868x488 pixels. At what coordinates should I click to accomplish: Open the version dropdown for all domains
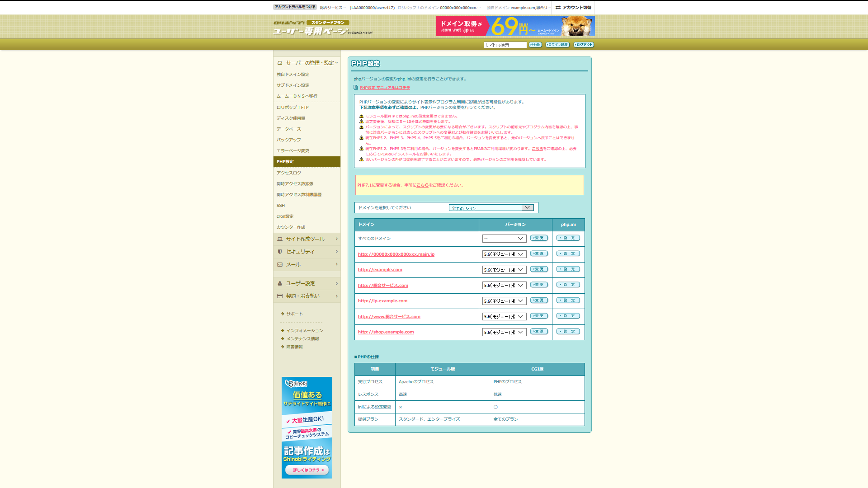point(504,239)
